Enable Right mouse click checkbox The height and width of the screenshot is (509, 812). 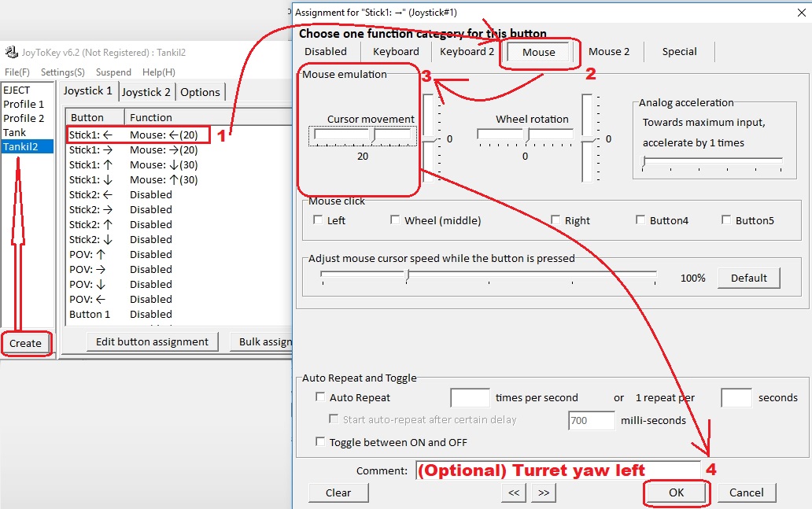tap(555, 220)
